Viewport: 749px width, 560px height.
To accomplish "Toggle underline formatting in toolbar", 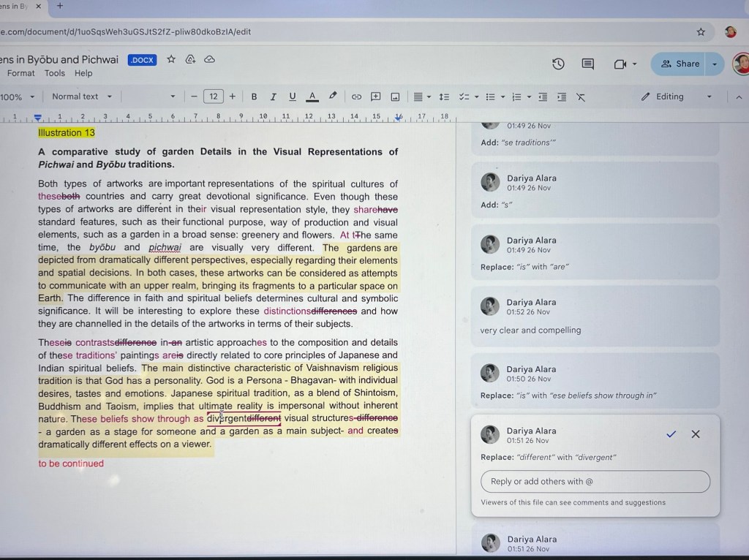I will coord(293,97).
